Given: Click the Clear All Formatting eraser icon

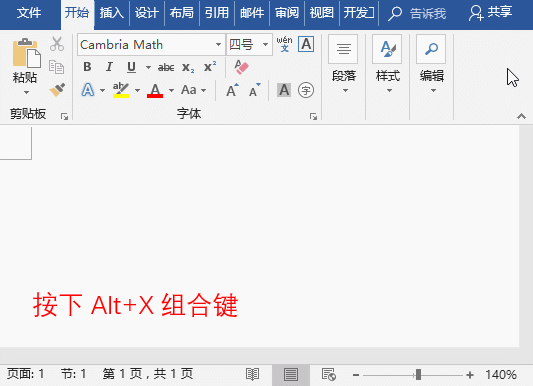Looking at the screenshot, I should pyautogui.click(x=241, y=67).
